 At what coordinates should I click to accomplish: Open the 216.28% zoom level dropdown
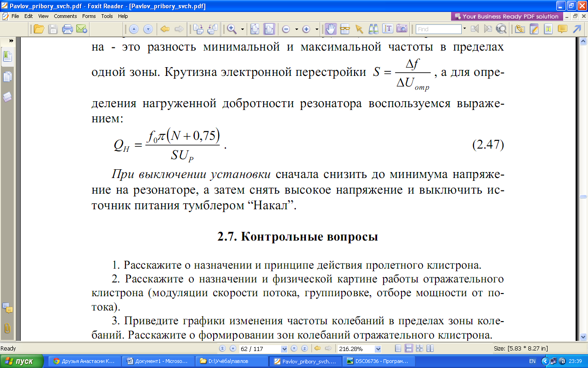[x=378, y=349]
